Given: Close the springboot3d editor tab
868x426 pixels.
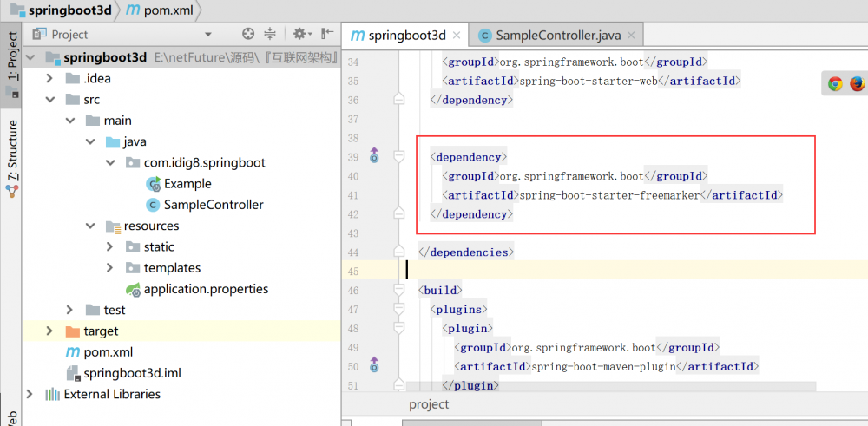Looking at the screenshot, I should (457, 36).
